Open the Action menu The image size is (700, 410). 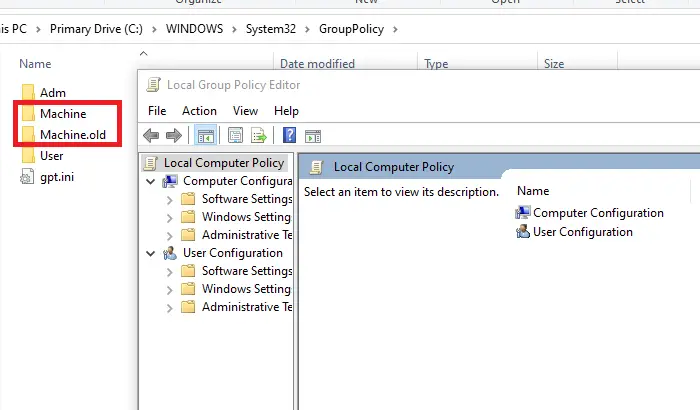coord(199,111)
